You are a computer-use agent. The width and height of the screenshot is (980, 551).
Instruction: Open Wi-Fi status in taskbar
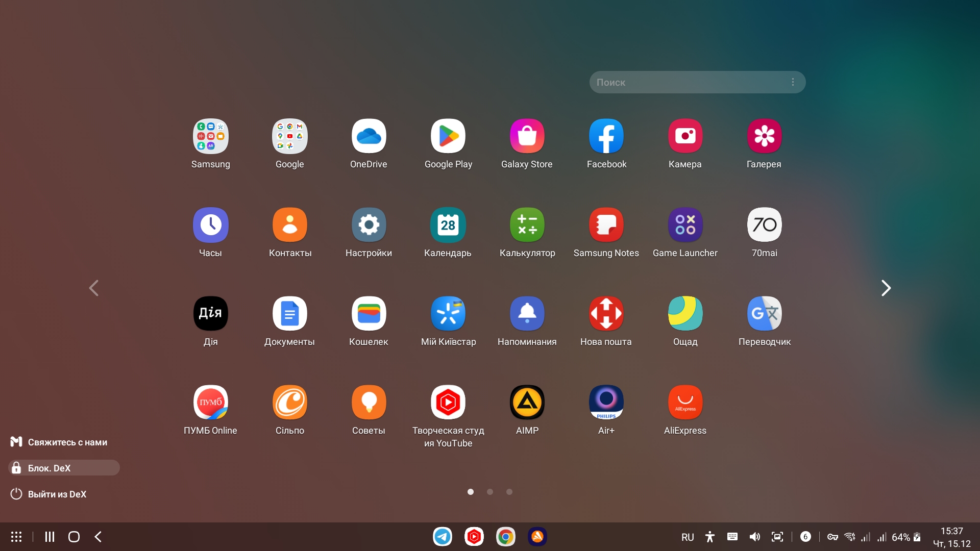click(850, 537)
